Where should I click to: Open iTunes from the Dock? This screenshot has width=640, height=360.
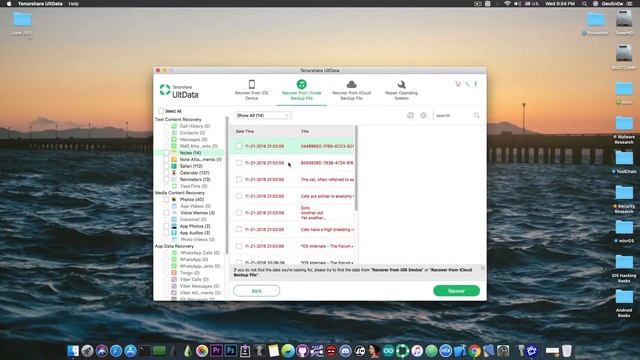tap(417, 351)
